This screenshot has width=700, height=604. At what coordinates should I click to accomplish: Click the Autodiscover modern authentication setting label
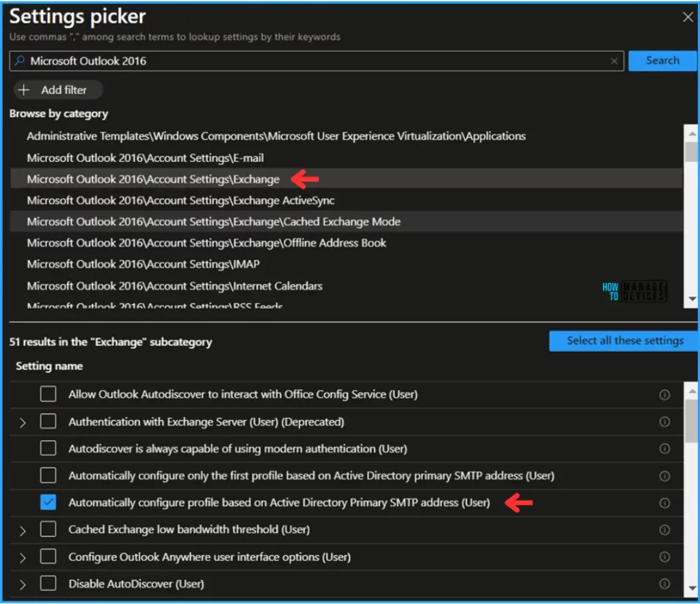[237, 449]
